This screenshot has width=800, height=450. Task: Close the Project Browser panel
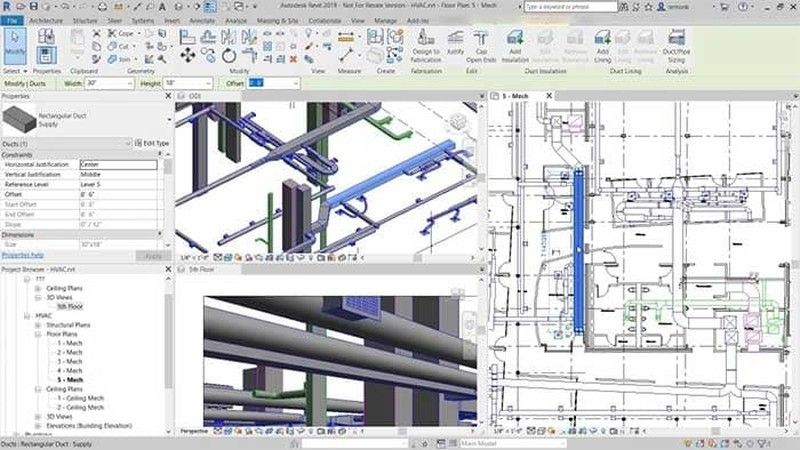point(168,269)
